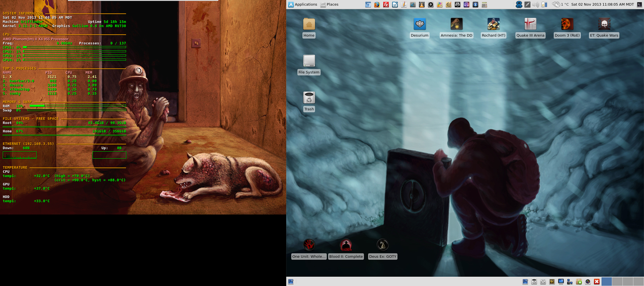Open the trash applet in bottom panel
Image resolution: width=644 pixels, height=286 pixels.
[534, 281]
